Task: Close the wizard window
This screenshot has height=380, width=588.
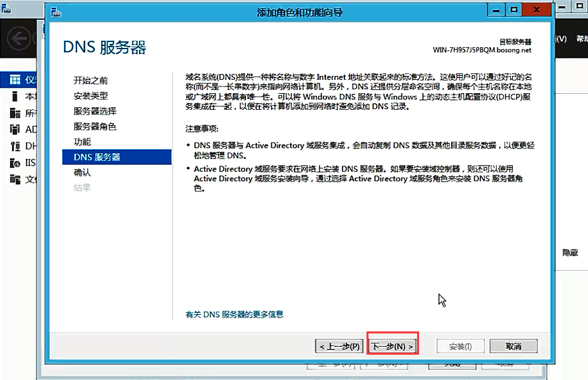Action: (x=537, y=10)
